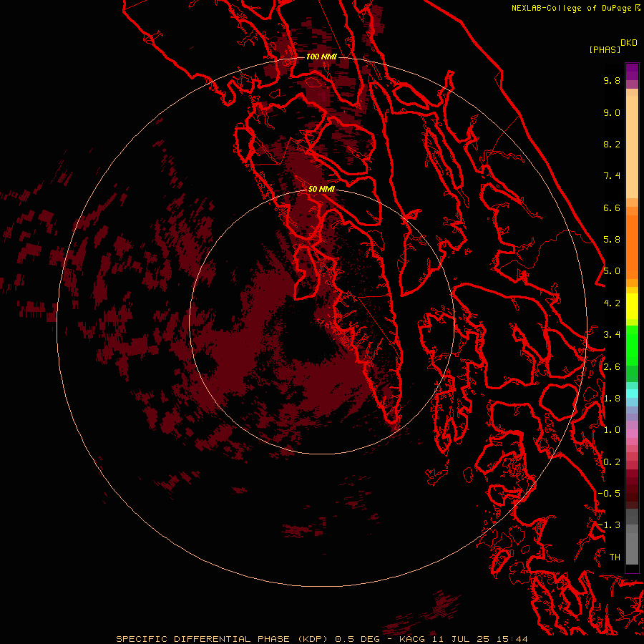This screenshot has width=644, height=644.
Task: Click the '100 NMI' range ring label
Action: pos(321,57)
